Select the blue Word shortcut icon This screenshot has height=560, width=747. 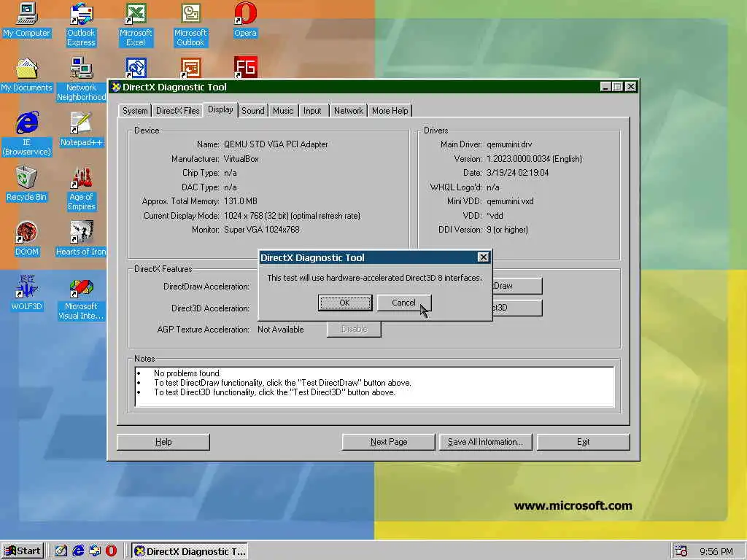[x=136, y=68]
